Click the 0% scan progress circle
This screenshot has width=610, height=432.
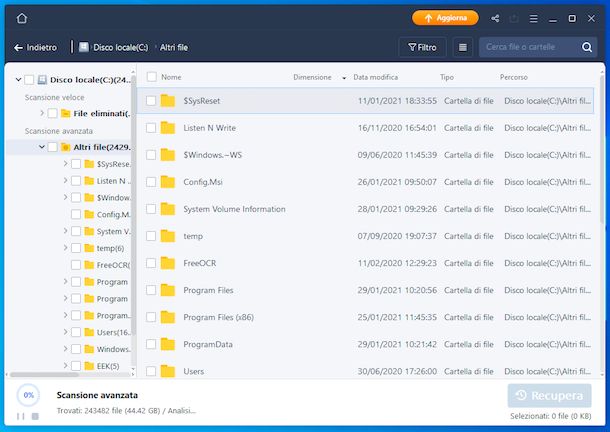pyautogui.click(x=28, y=395)
